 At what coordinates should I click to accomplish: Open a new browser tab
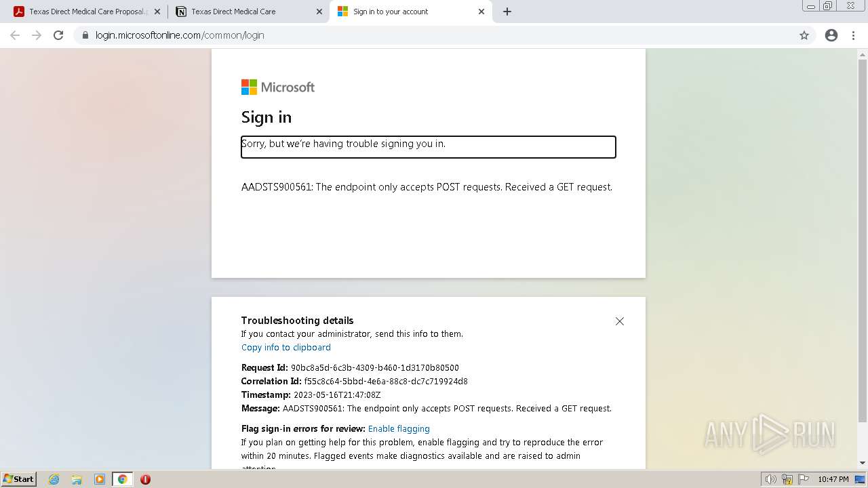pyautogui.click(x=507, y=12)
